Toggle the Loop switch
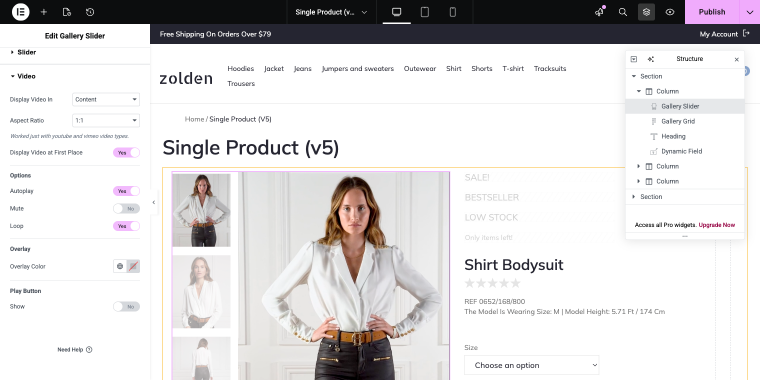Screen dimensions: 760x380 (x=127, y=226)
